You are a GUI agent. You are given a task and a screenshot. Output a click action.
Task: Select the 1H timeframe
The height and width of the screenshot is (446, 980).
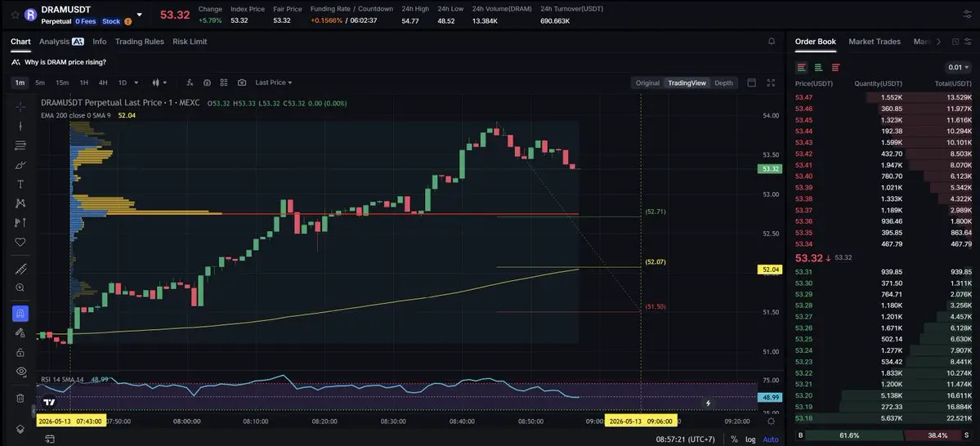(83, 83)
